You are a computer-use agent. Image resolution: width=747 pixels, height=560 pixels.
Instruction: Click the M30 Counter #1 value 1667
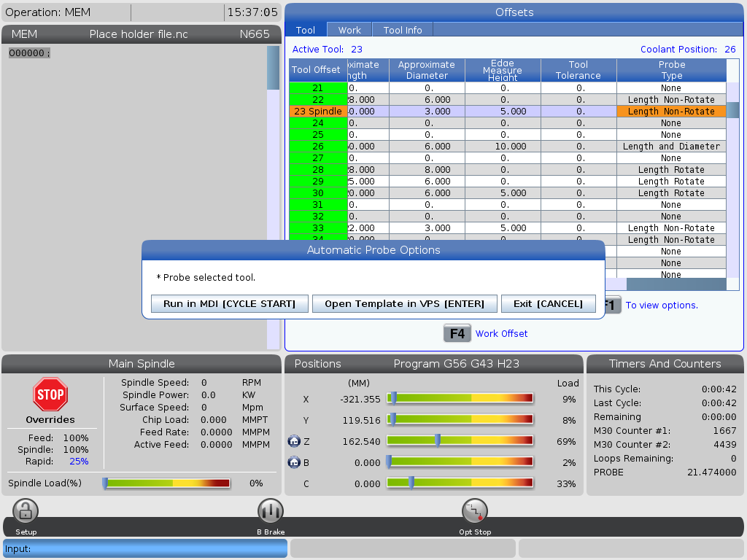point(724,430)
